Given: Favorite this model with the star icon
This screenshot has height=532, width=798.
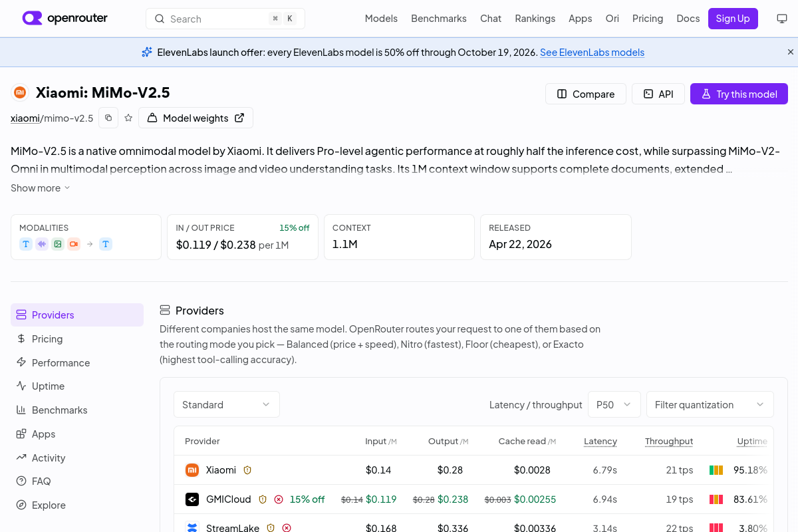Looking at the screenshot, I should point(128,118).
